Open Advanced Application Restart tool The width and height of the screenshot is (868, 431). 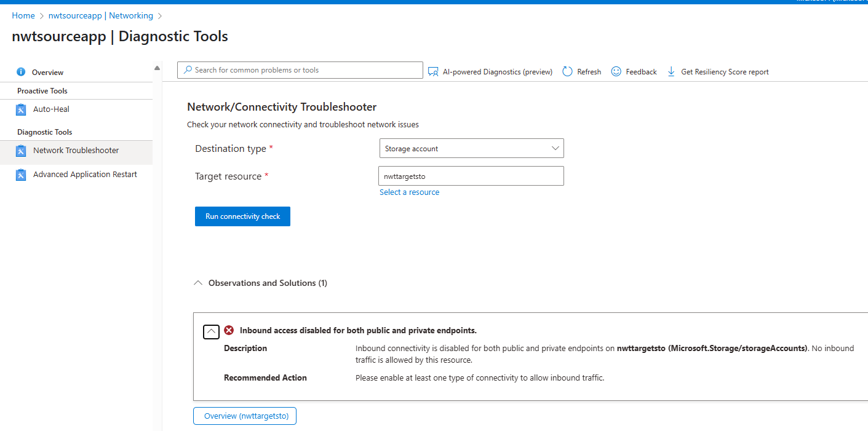click(84, 174)
